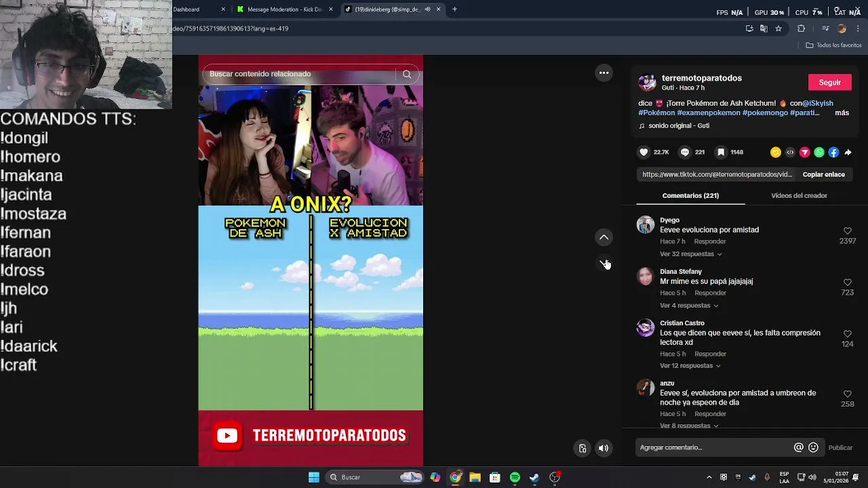The width and height of the screenshot is (868, 488).
Task: Expand 4 replies under Diana Stefany's comment
Action: [689, 306]
